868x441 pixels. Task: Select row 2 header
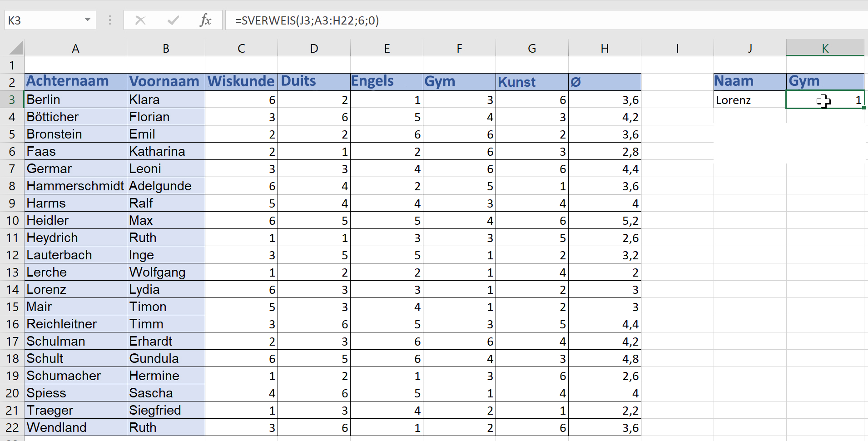(x=12, y=82)
